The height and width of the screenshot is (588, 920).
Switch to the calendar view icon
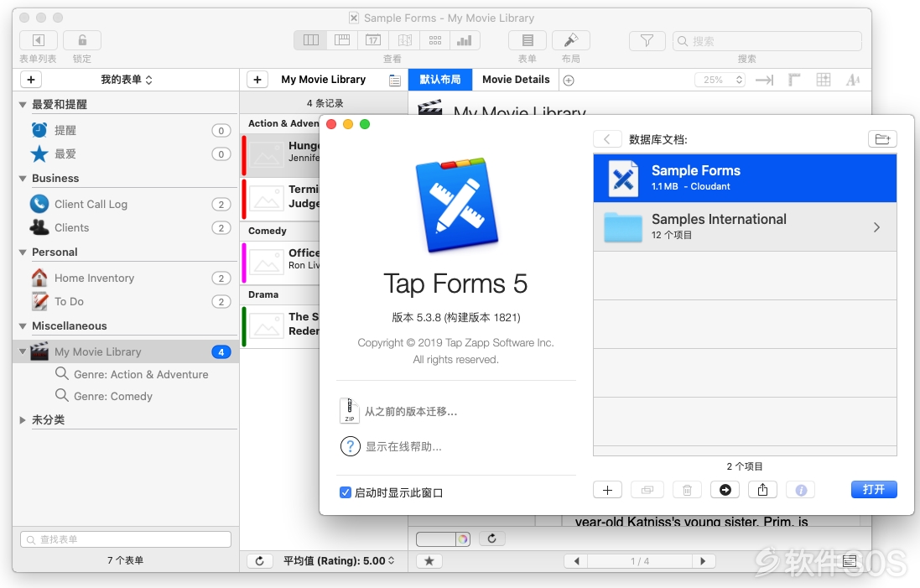[x=373, y=40]
